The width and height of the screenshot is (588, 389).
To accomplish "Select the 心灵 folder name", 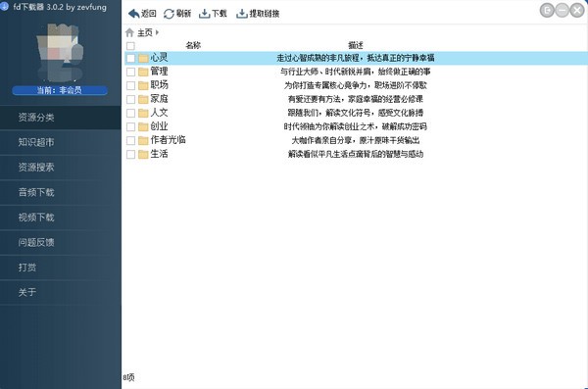I will [x=159, y=58].
